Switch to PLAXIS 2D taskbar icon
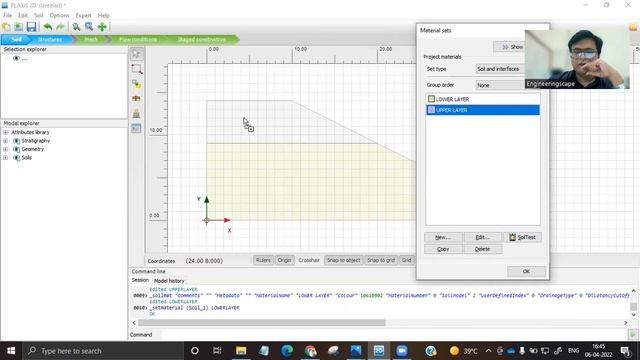The height and width of the screenshot is (360, 640). point(379,351)
